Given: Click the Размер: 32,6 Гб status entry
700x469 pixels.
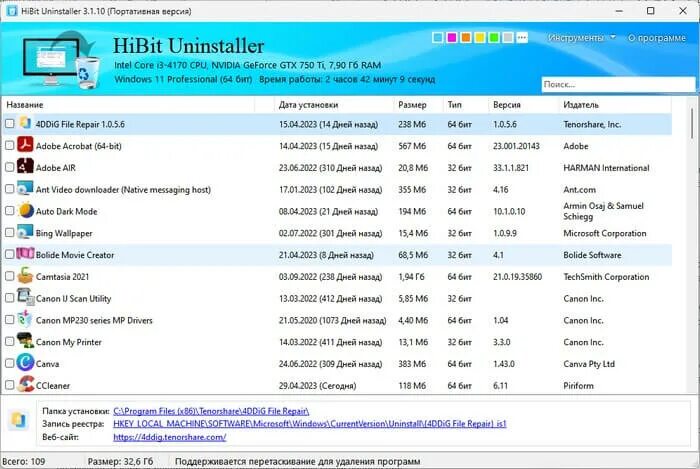Looking at the screenshot, I should [x=120, y=461].
